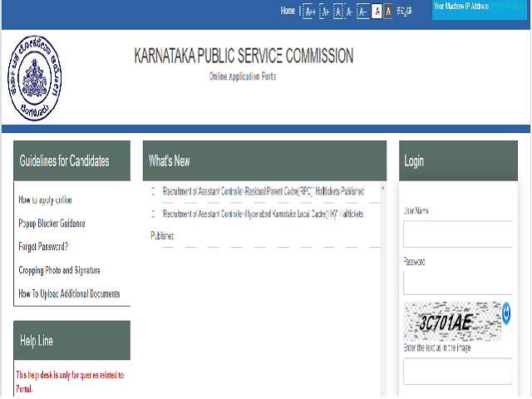
Task: Open the How to apply online guideline
Action: [x=45, y=199]
